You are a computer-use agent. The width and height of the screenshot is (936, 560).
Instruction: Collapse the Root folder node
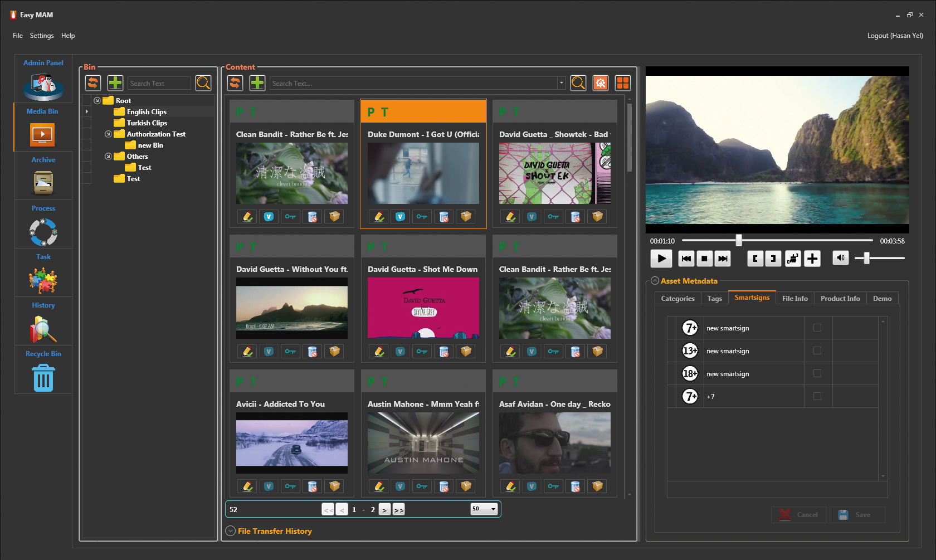pos(97,101)
